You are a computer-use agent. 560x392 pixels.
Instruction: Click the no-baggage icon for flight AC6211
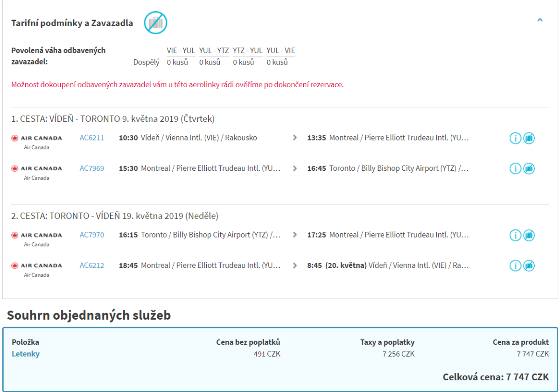tap(529, 138)
